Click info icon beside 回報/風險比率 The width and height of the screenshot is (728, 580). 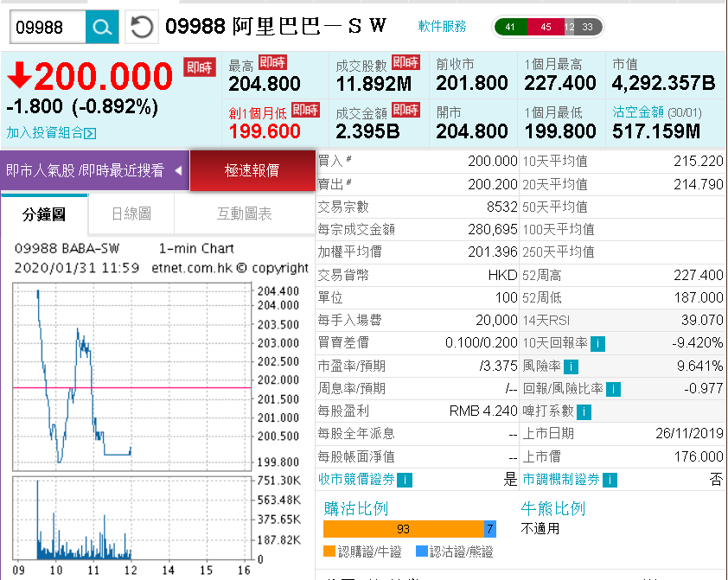pyautogui.click(x=613, y=389)
